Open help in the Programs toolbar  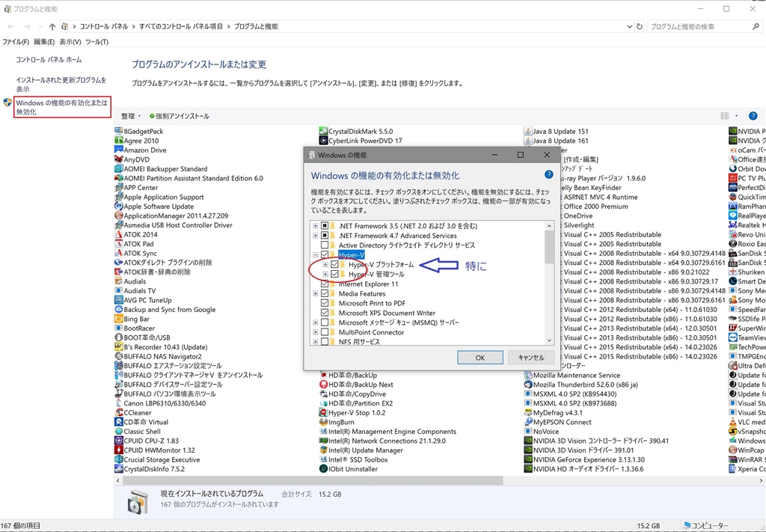point(753,116)
